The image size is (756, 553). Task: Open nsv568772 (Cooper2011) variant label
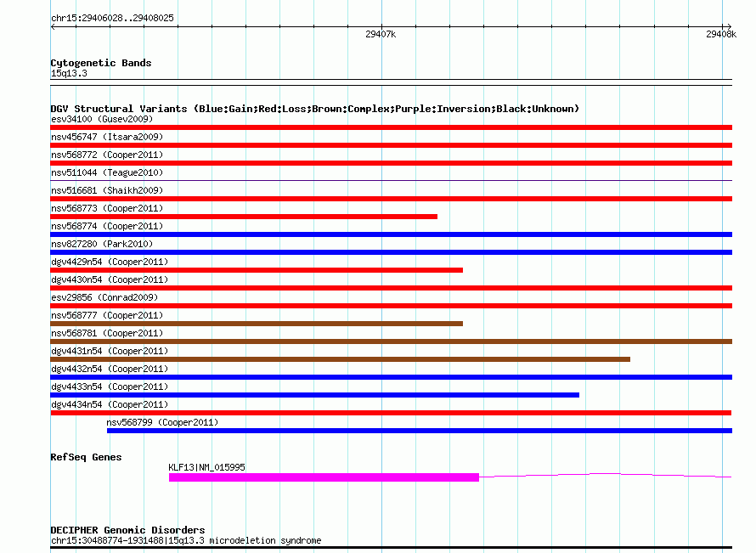pyautogui.click(x=107, y=155)
